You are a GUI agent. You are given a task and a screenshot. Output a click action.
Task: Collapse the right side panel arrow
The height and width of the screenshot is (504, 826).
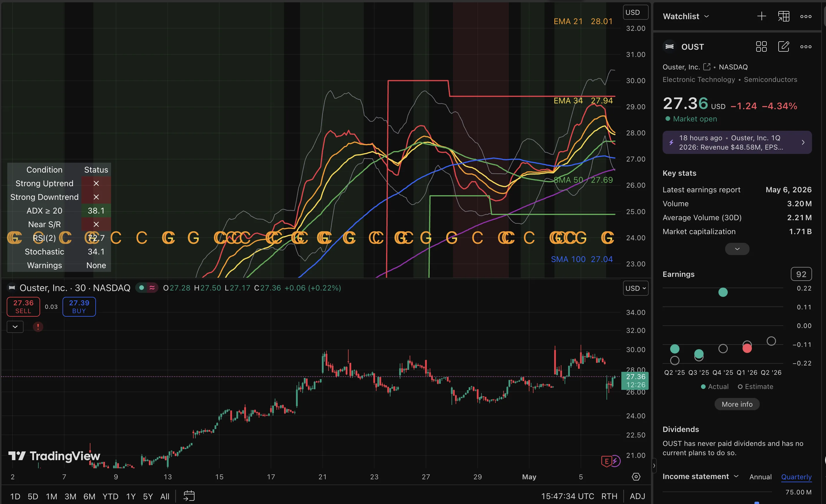pos(654,465)
